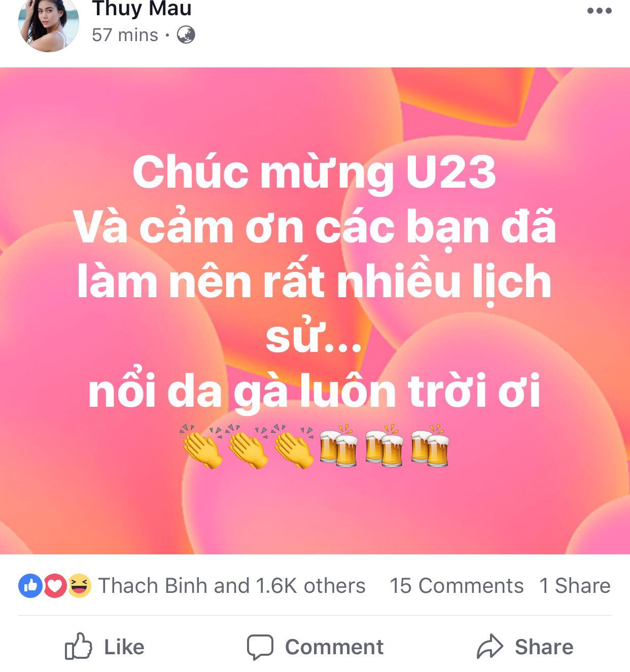
Task: Click the speech bubble Comment icon
Action: tap(260, 647)
